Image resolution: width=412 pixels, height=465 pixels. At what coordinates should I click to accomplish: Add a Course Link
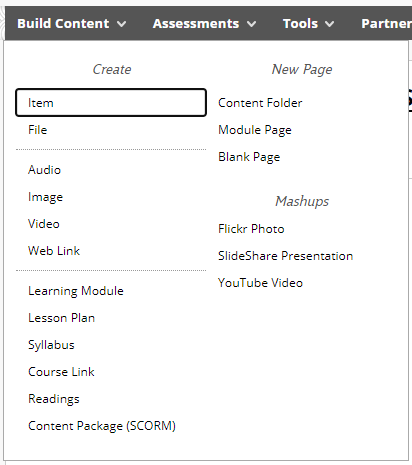tap(61, 372)
